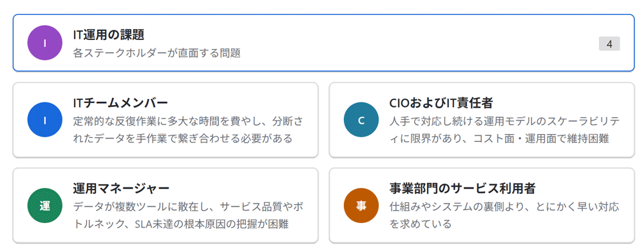Open the 運用マネージャー card title
The width and height of the screenshot is (644, 250).
tap(121, 188)
